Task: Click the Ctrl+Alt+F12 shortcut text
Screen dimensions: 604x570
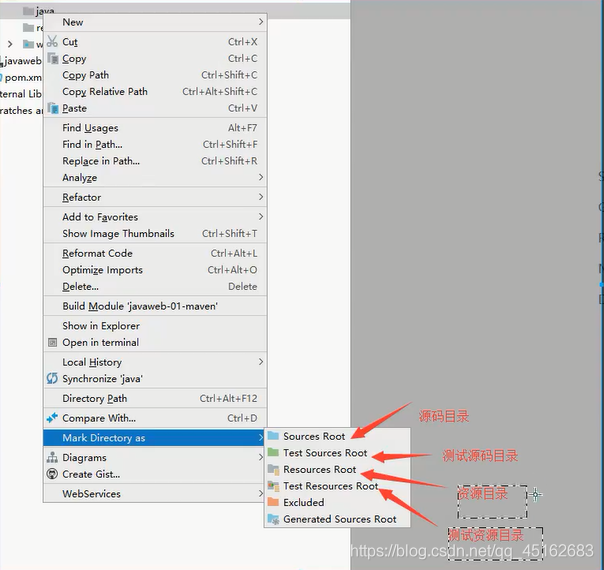Action: [228, 398]
